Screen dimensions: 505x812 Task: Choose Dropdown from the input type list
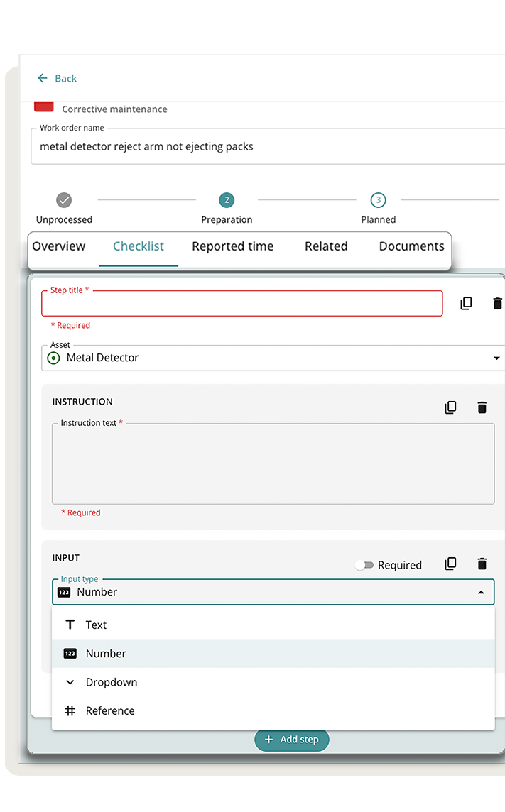point(111,682)
